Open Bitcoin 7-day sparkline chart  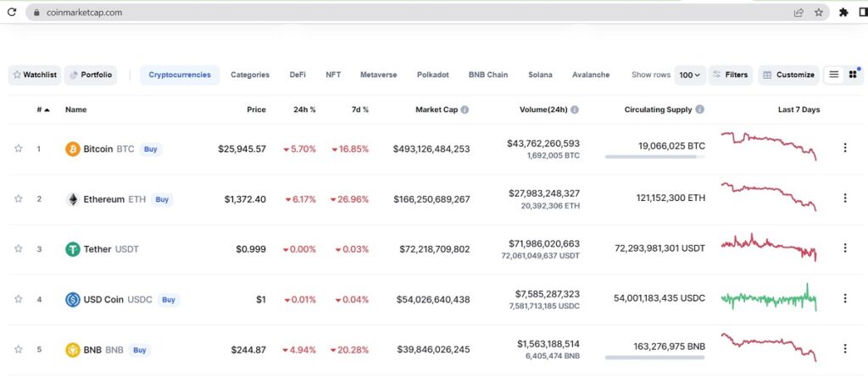[768, 146]
